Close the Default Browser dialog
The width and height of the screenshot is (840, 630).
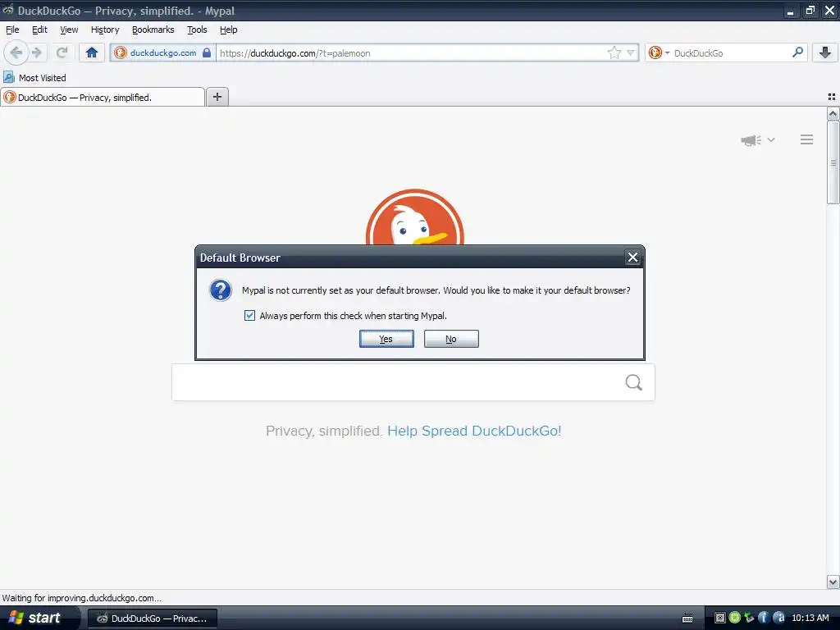tap(632, 258)
